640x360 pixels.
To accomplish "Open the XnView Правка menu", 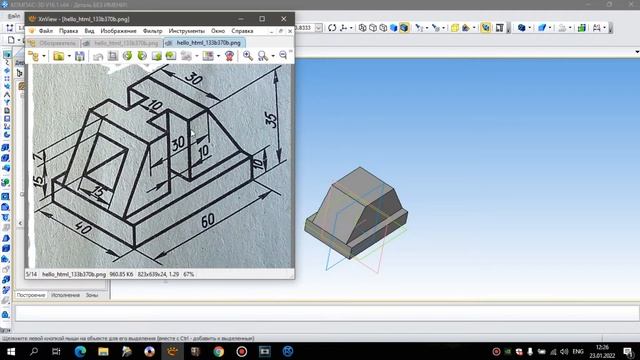I will pyautogui.click(x=68, y=31).
